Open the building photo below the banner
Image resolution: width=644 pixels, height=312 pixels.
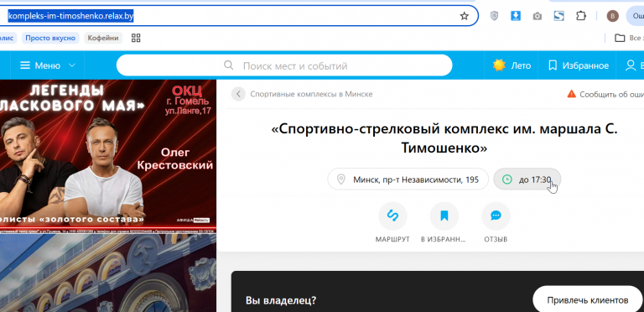coord(108,273)
